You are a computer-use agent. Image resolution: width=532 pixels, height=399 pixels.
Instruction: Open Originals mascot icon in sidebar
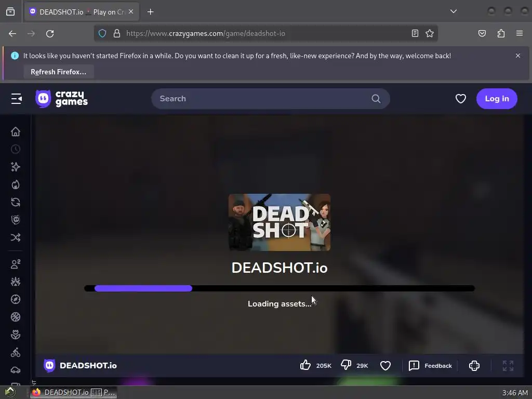coord(16,220)
